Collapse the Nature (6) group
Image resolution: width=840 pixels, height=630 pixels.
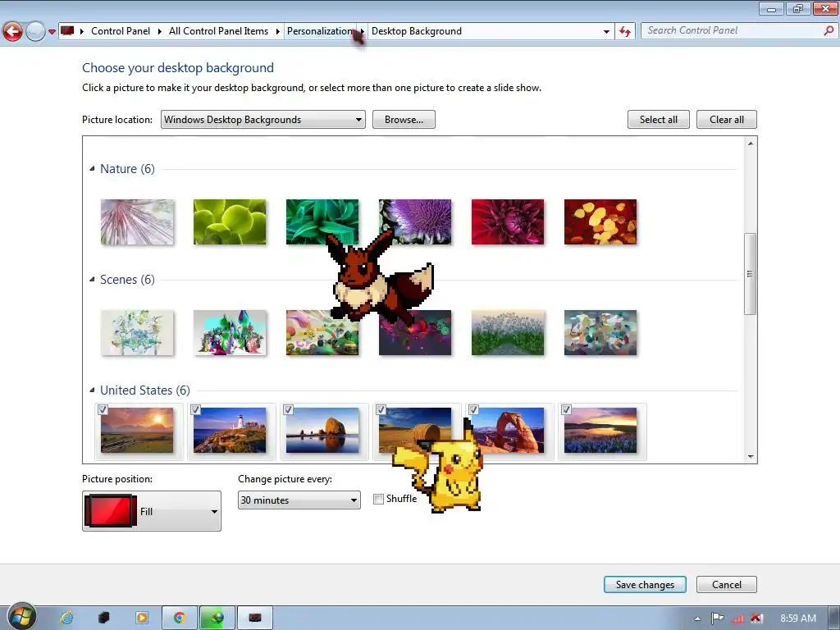(92, 169)
